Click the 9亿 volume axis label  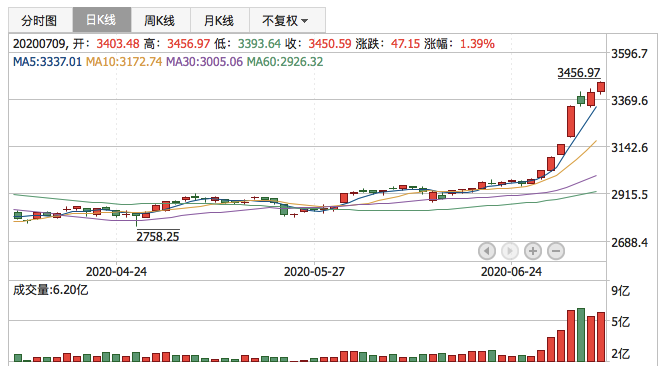pos(620,291)
